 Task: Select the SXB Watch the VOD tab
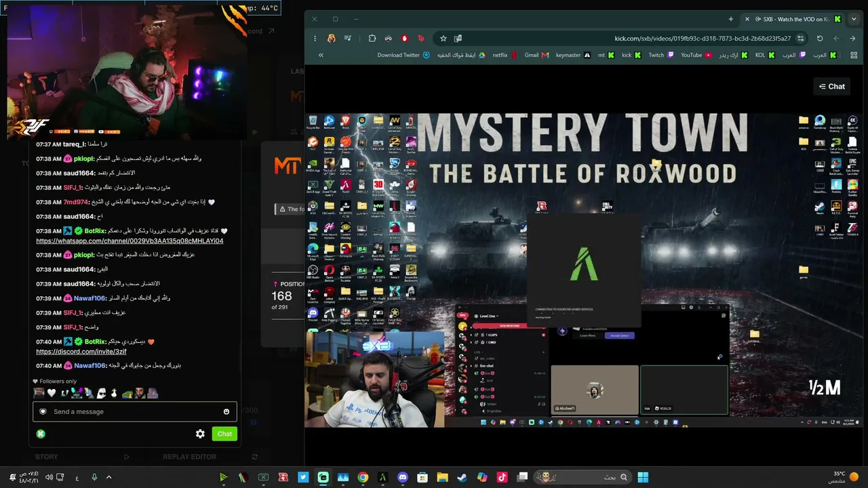(793, 19)
